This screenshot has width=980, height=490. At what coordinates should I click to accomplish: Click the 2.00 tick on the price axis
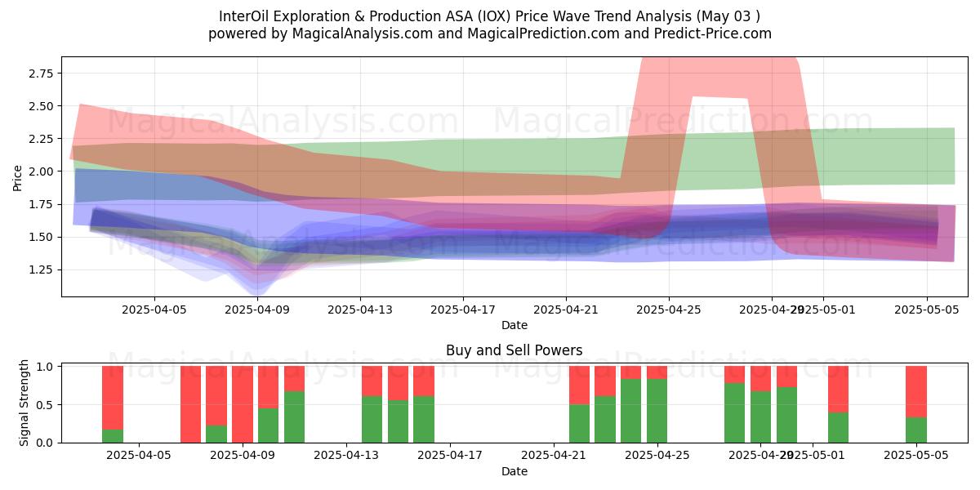click(x=41, y=171)
